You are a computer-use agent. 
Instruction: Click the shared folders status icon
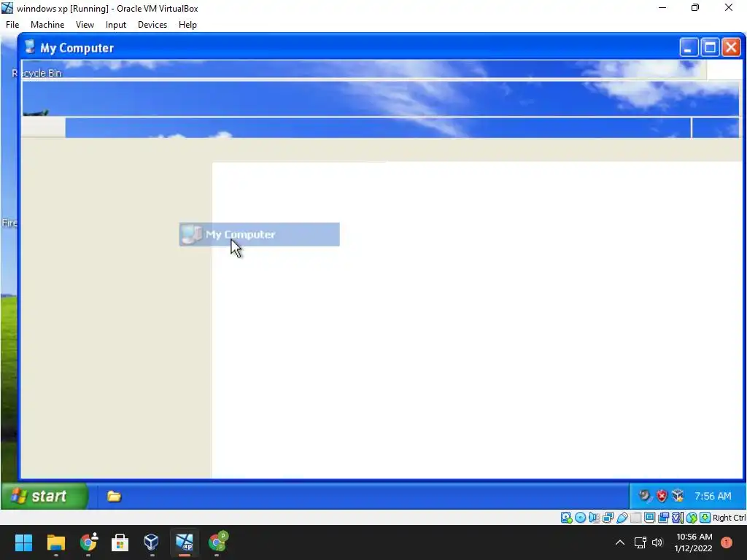[x=635, y=518]
